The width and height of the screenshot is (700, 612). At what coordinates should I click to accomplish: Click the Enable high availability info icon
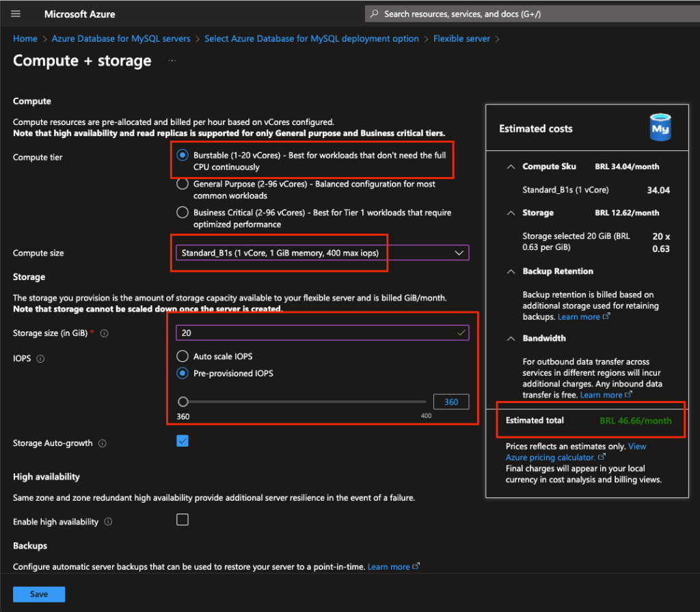[109, 522]
